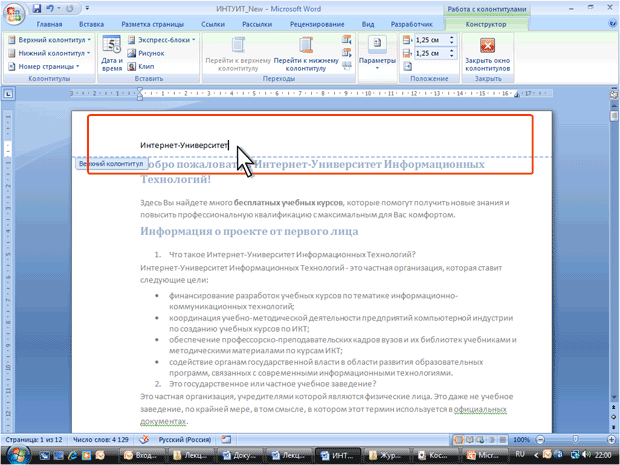Open the Рецензирование tab
Screen dimensions: 620x465
click(317, 24)
